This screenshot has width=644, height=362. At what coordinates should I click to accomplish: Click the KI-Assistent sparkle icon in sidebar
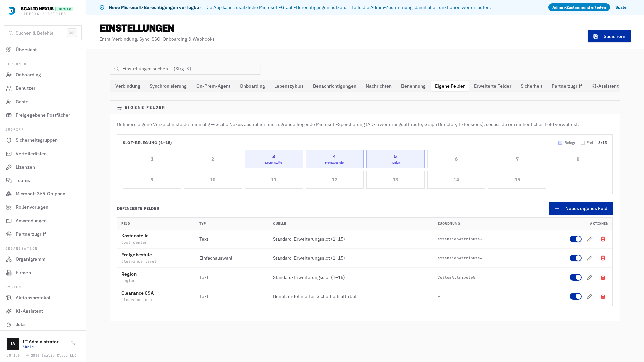tap(9, 311)
